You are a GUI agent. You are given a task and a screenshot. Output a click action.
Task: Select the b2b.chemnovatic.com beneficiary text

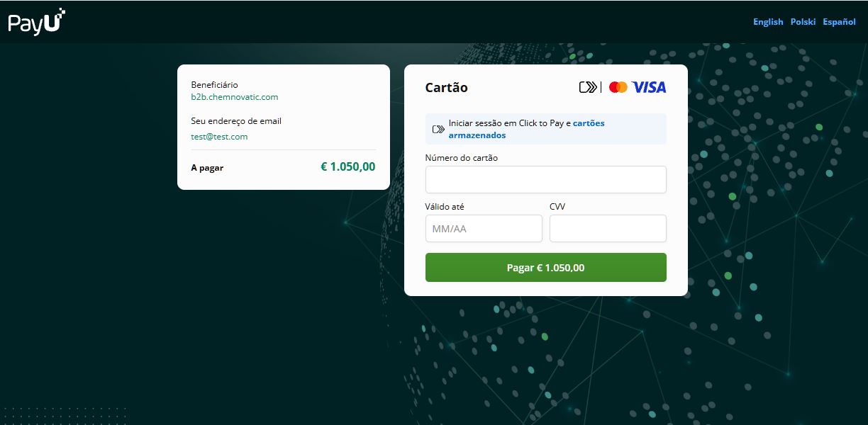click(x=234, y=97)
